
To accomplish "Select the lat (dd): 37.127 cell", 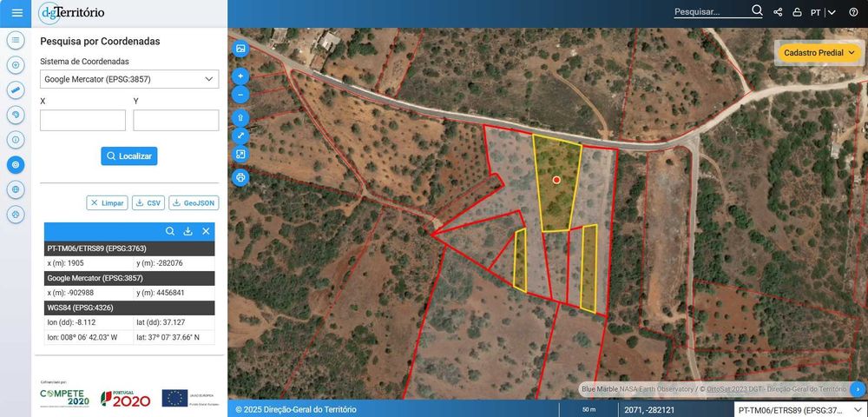I will click(x=174, y=322).
